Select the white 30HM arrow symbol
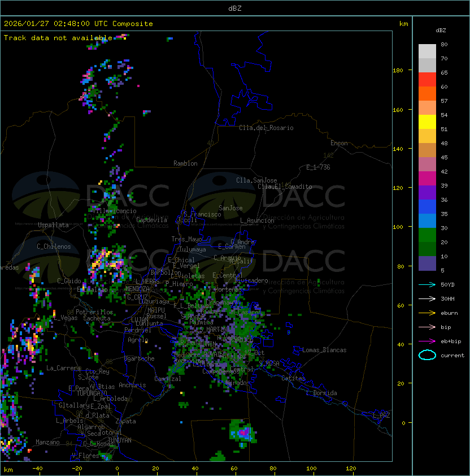This screenshot has width=470, height=476. tap(427, 298)
